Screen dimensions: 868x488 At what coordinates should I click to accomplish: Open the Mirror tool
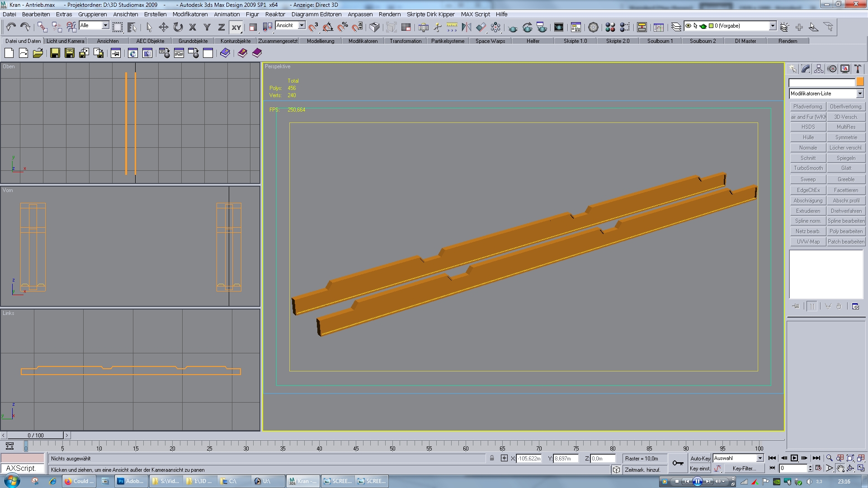tap(467, 27)
